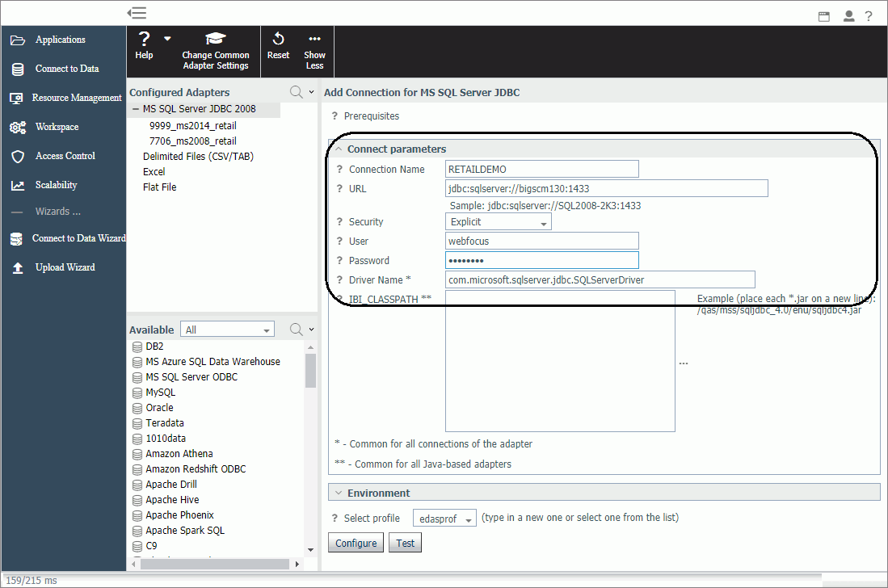Select the Flat File adapter

[x=160, y=187]
